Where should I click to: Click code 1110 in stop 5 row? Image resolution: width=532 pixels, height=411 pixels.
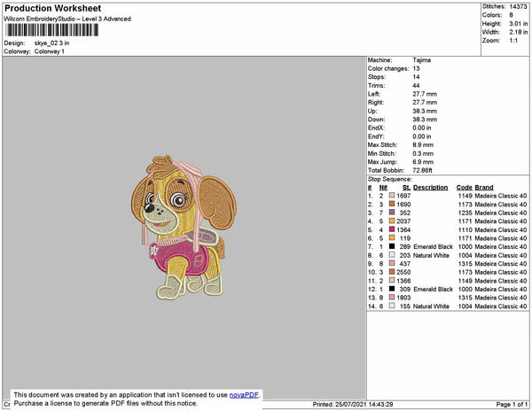(465, 229)
